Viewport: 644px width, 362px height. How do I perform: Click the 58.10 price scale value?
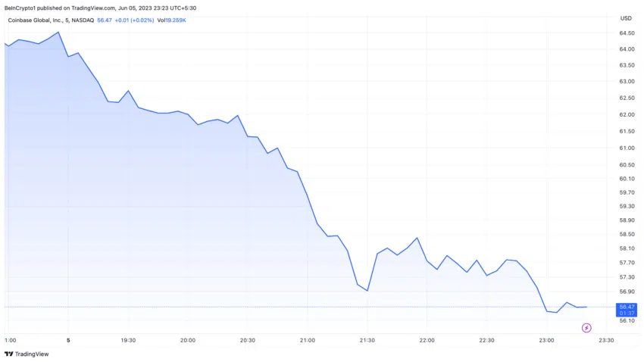627,248
